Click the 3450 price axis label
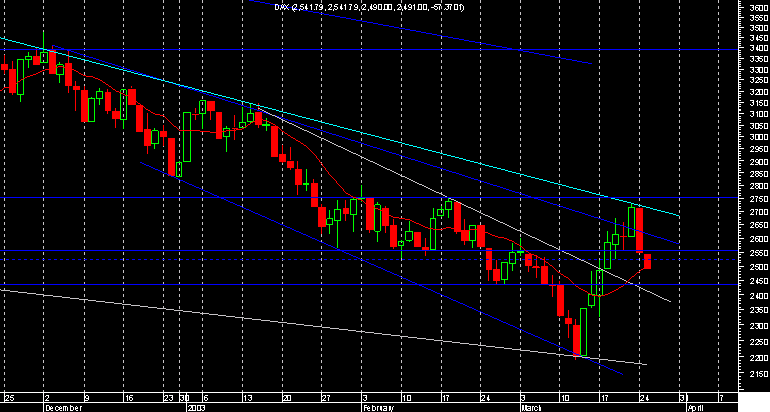The height and width of the screenshot is (412, 770). pos(759,38)
